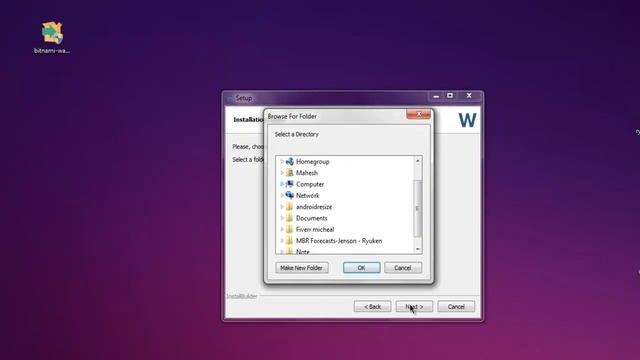Minimize the Setup window
This screenshot has height=360, width=640.
tap(436, 96)
